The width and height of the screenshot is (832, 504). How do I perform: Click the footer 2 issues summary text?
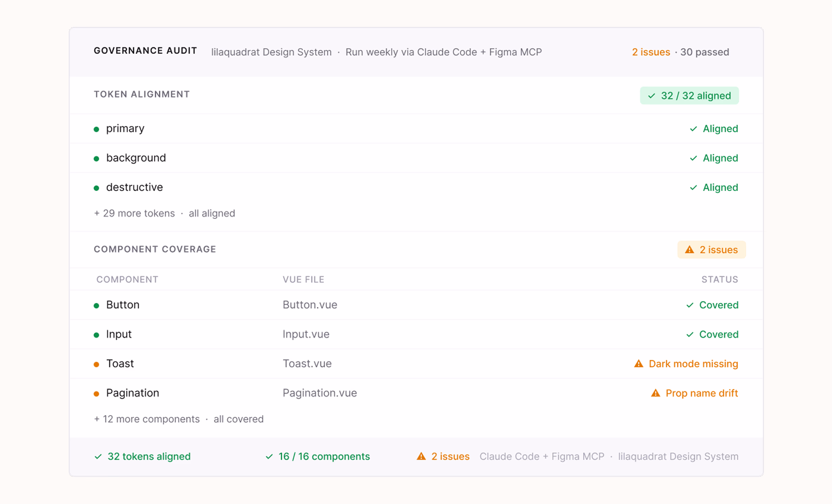(x=450, y=456)
